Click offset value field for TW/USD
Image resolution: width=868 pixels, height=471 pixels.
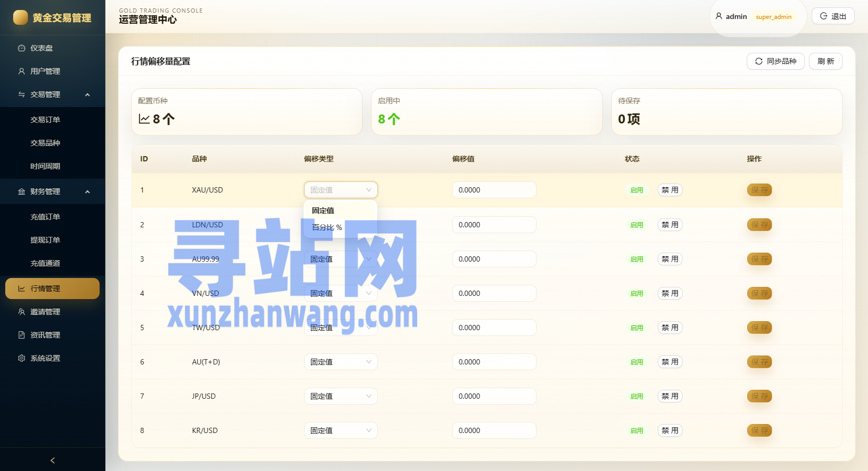pos(494,328)
